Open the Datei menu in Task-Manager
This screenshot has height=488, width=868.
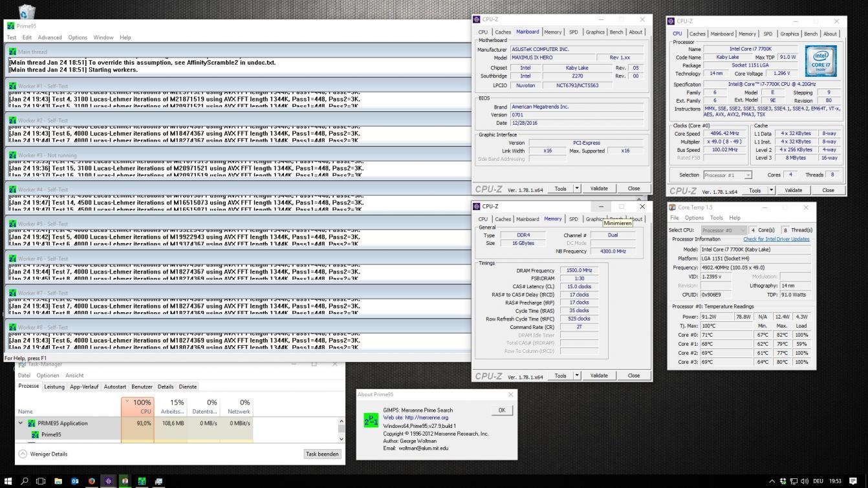24,376
